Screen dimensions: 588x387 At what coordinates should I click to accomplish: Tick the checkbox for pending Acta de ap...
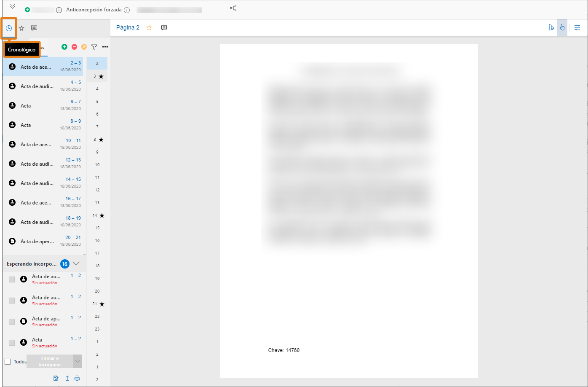coord(12,322)
